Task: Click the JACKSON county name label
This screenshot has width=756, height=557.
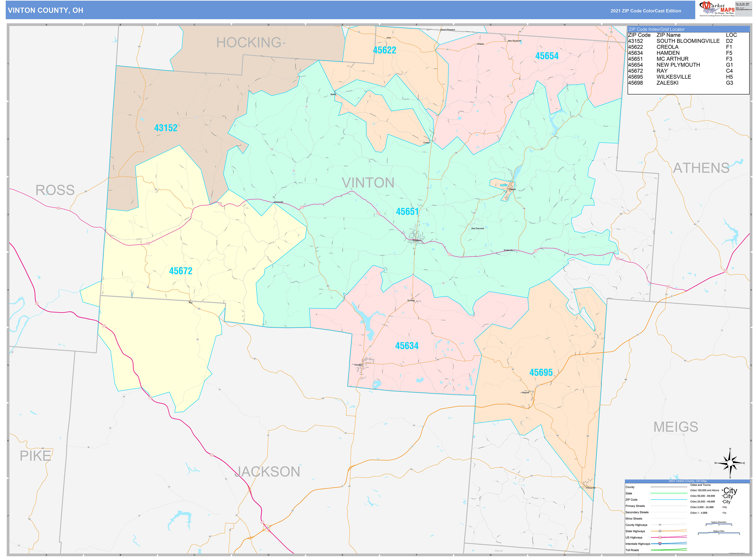Action: 267,472
